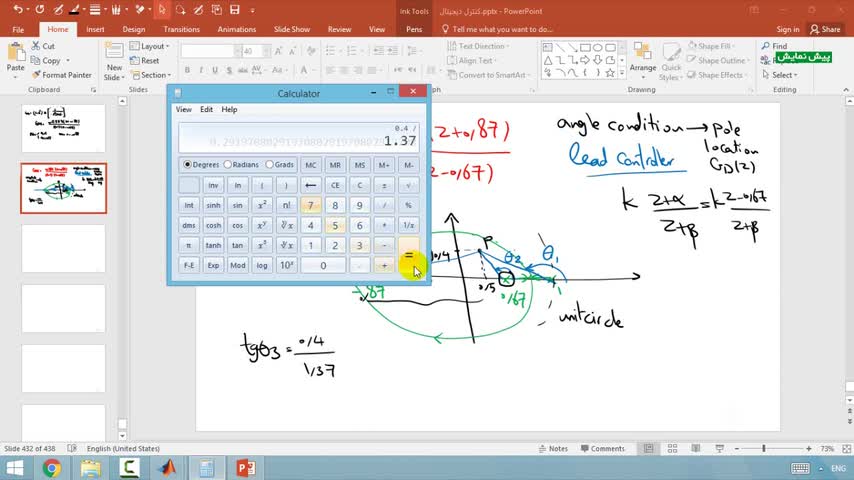The width and height of the screenshot is (854, 480).
Task: Switch to the Pens tab under Ink Tools
Action: pos(414,29)
